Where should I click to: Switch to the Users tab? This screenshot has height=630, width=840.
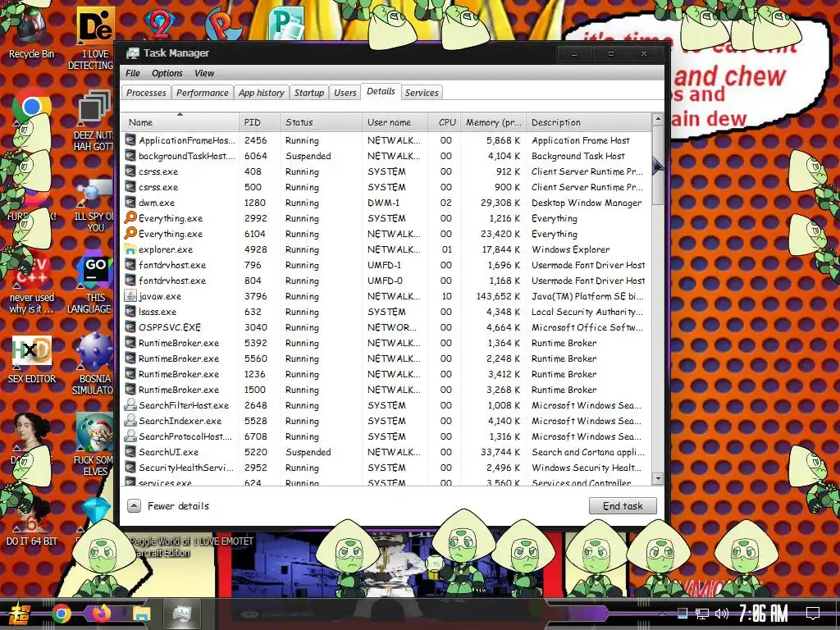(345, 93)
